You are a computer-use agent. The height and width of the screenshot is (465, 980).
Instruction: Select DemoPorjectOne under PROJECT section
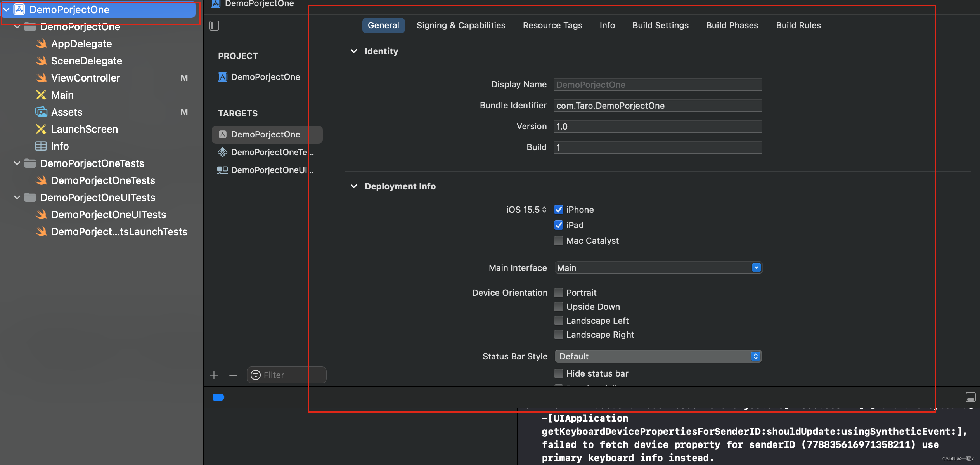265,77
